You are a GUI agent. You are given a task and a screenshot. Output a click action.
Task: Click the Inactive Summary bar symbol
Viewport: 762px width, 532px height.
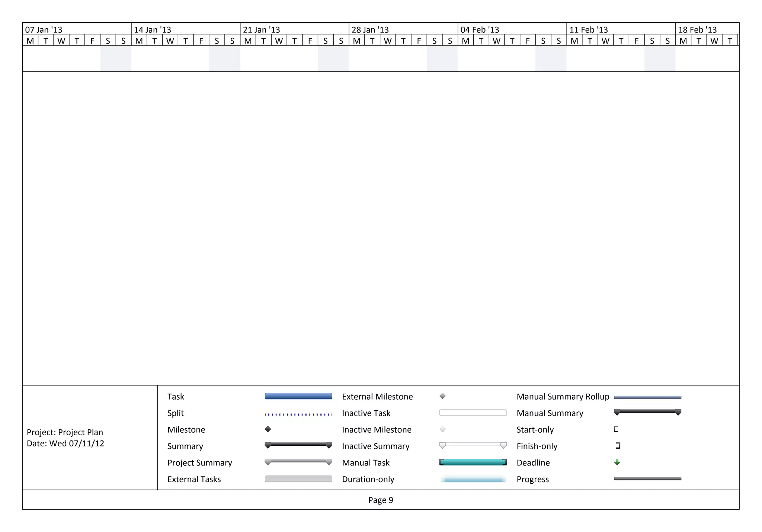click(x=473, y=445)
